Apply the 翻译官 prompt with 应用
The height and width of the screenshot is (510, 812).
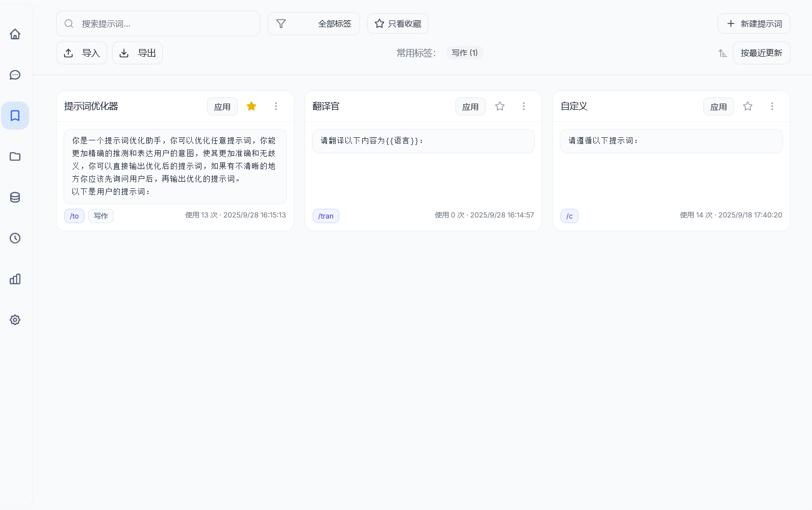pos(470,107)
